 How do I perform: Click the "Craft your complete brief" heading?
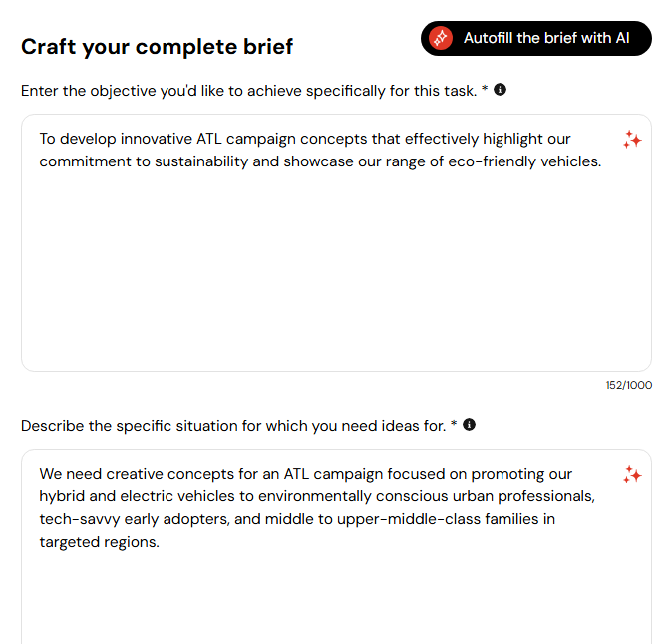click(x=157, y=47)
